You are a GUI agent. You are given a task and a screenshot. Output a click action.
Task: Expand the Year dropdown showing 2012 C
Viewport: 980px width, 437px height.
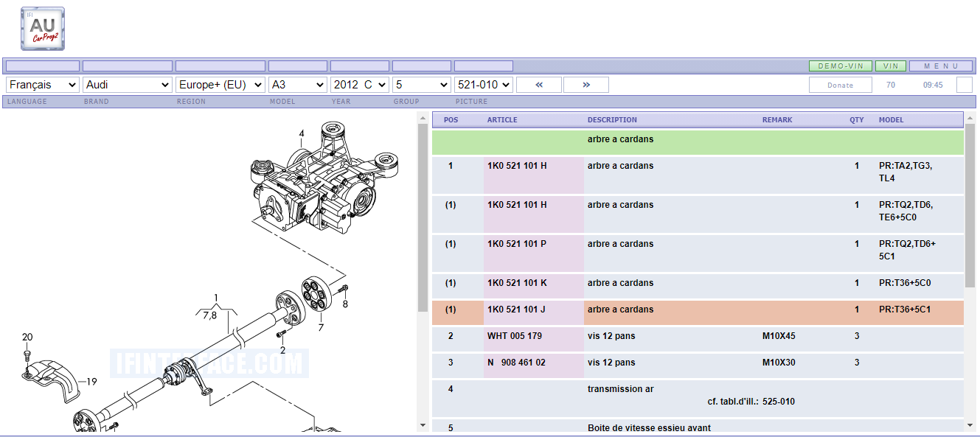coord(359,85)
